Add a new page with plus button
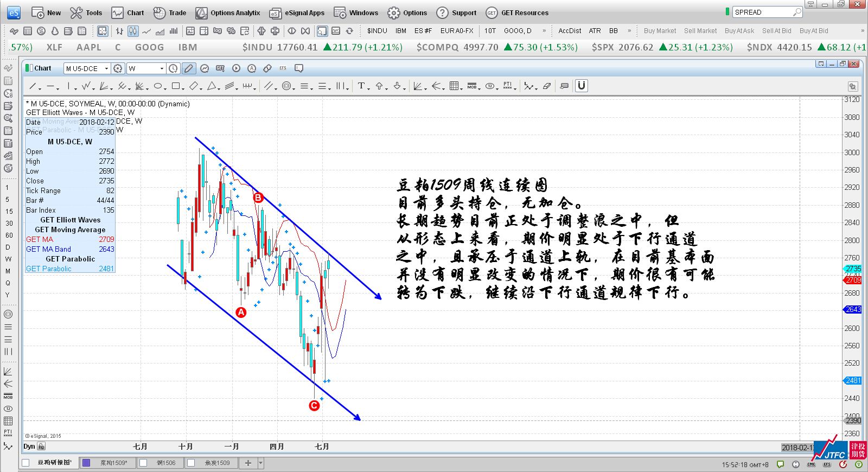Image resolution: width=868 pixels, height=472 pixels. click(x=248, y=463)
